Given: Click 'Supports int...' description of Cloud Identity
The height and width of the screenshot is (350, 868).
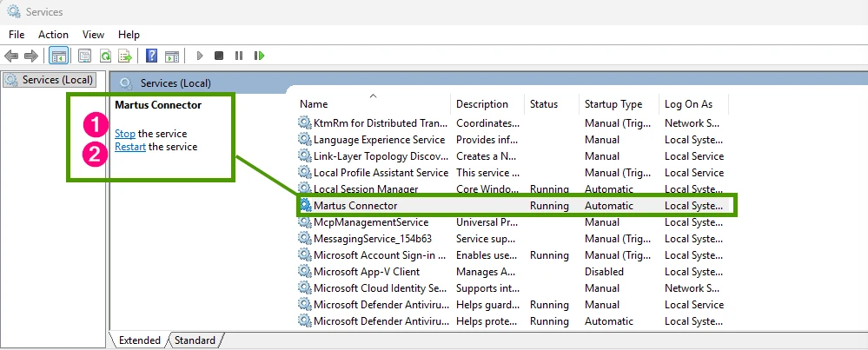Looking at the screenshot, I should 487,288.
